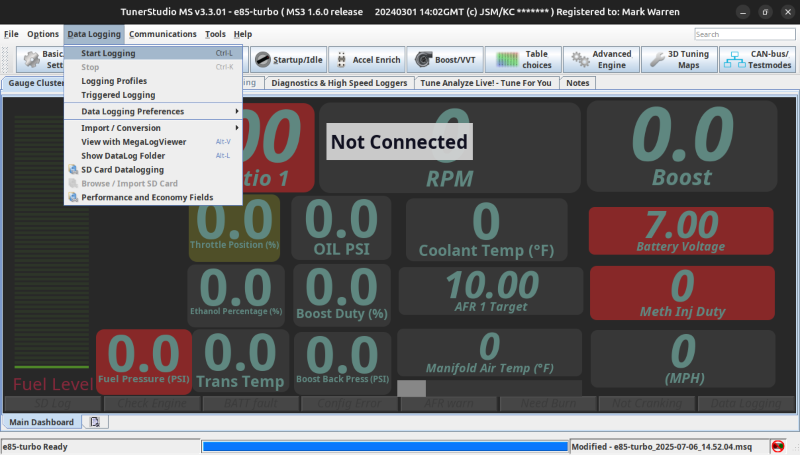Open Boost/VVT turbo settings
This screenshot has width=800, height=455.
coord(445,60)
